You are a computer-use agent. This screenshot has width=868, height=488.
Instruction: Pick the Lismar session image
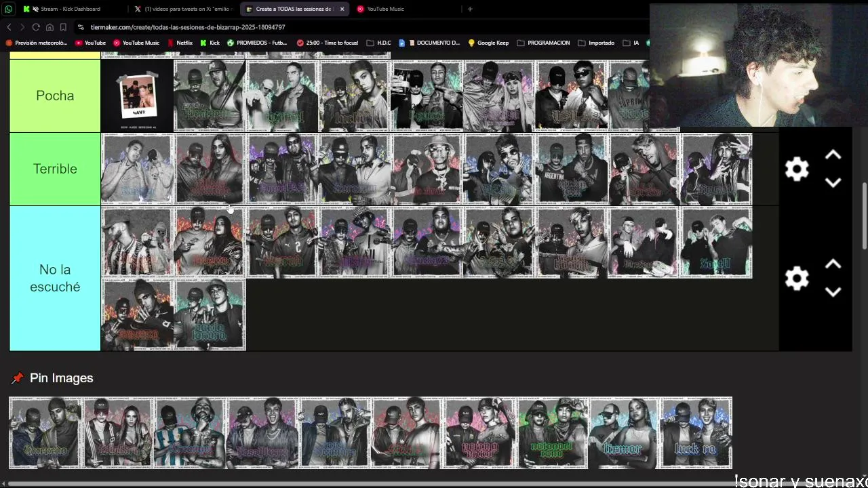click(x=625, y=432)
